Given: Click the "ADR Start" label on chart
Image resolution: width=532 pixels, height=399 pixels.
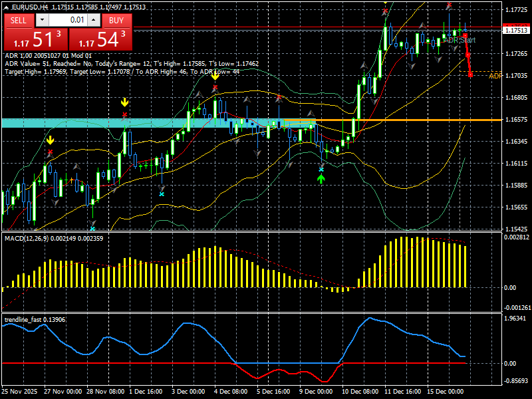Looking at the screenshot, I should (x=460, y=40).
